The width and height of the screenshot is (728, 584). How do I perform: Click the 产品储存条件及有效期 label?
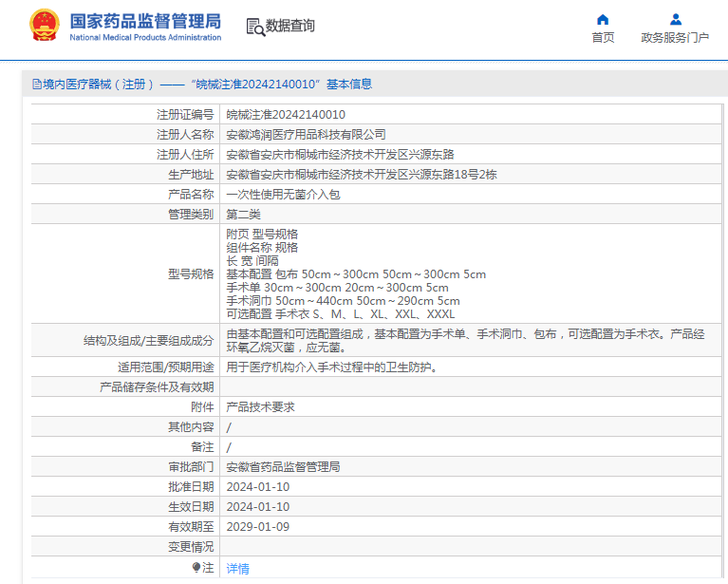157,387
